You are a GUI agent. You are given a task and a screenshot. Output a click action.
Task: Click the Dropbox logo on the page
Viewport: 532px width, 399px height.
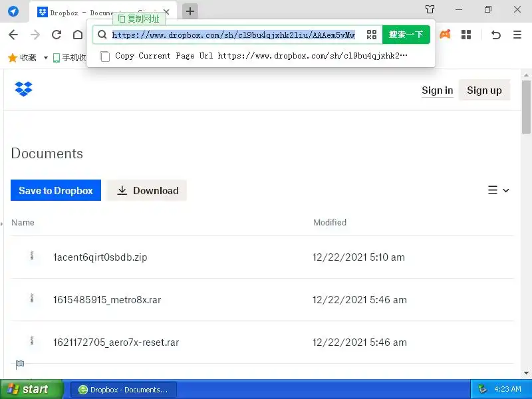tap(23, 89)
